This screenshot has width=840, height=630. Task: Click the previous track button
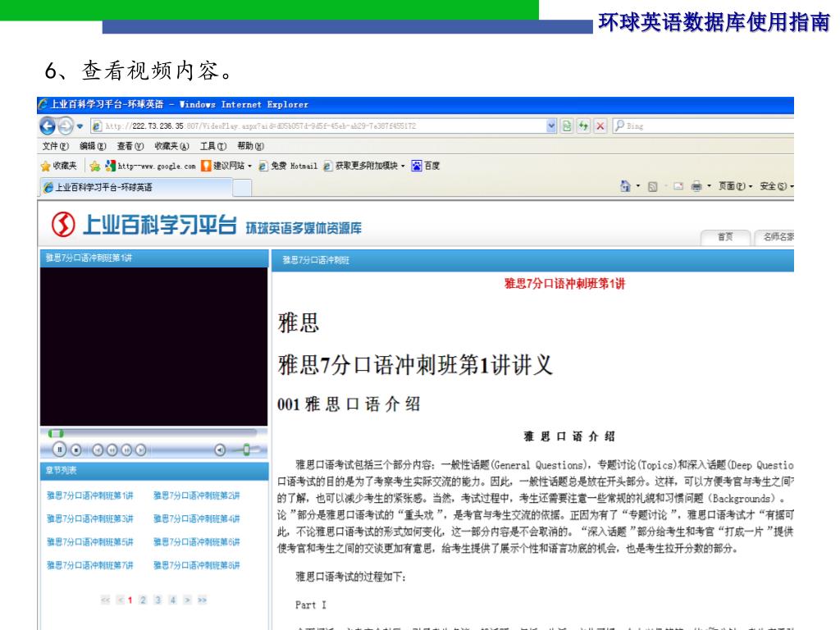click(98, 450)
